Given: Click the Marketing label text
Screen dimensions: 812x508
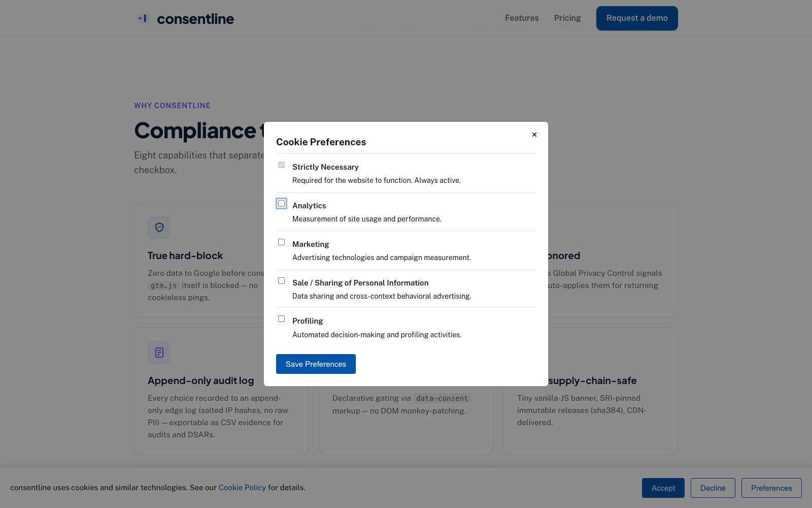Looking at the screenshot, I should pos(311,244).
